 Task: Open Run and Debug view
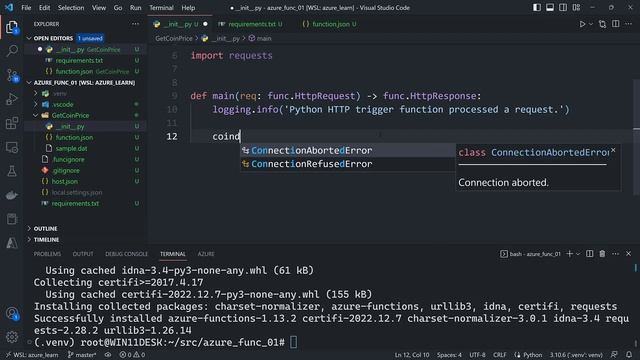[x=12, y=99]
